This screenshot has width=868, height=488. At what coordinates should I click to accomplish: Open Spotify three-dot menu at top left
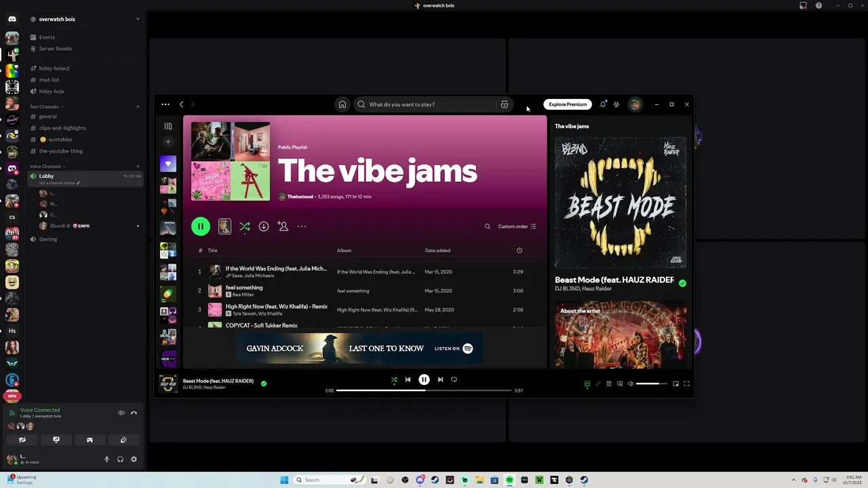pyautogui.click(x=165, y=104)
